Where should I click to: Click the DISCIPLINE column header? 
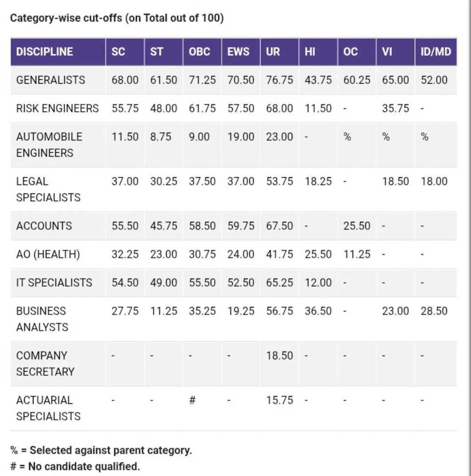(44, 52)
